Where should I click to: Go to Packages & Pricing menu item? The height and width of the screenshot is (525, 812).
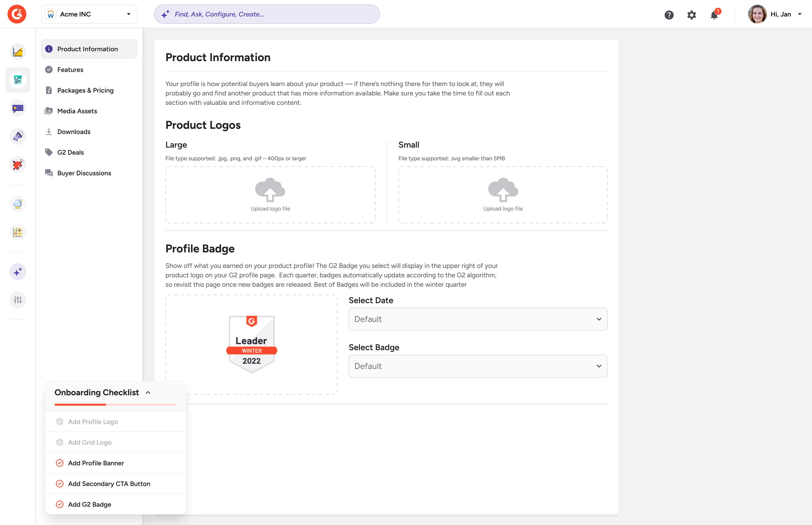pyautogui.click(x=85, y=90)
